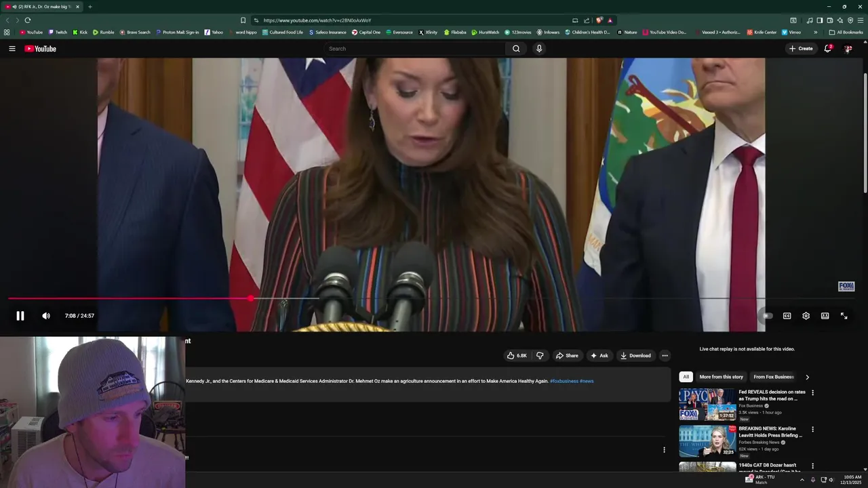Screen dimensions: 868x488
Task: Turn on closed captions with the CC button
Action: [787, 316]
